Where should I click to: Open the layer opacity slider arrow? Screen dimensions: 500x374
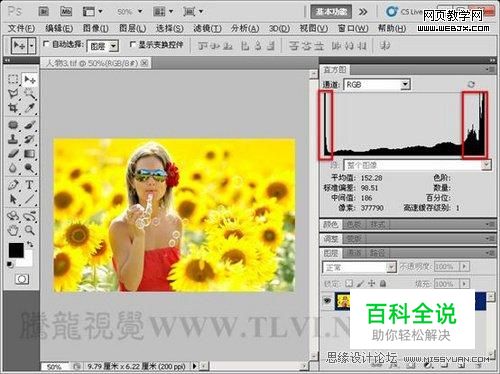[464, 266]
